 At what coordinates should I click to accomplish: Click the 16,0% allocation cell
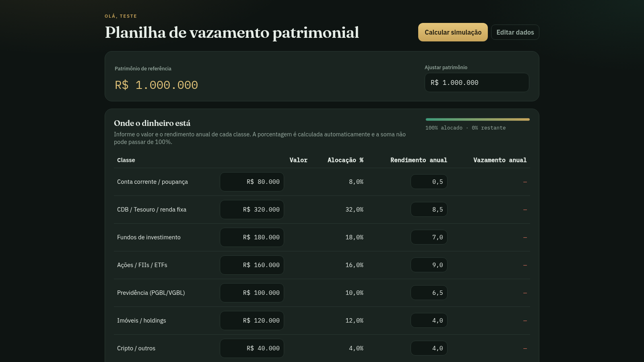[355, 265]
